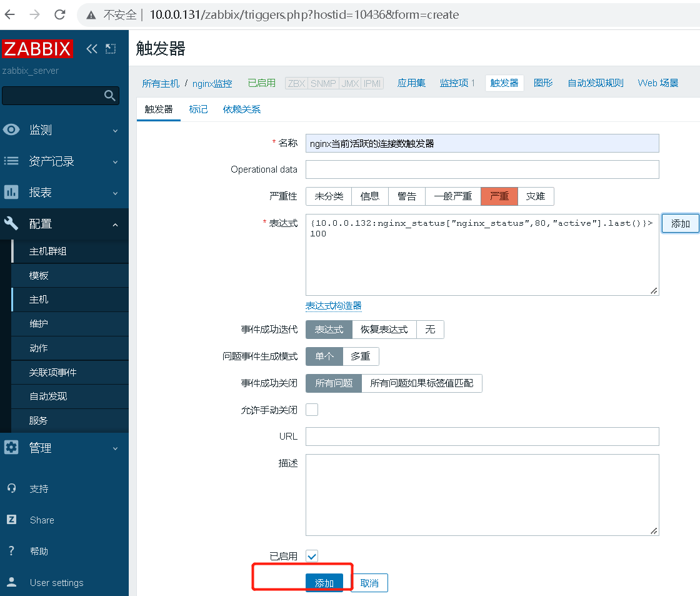Click the Operational data input field
700x596 pixels.
pos(482,169)
